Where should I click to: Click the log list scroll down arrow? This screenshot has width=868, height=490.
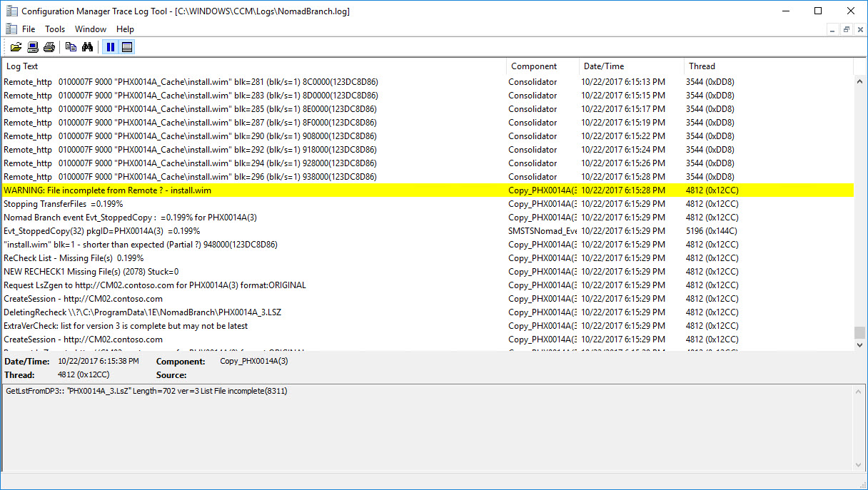click(859, 344)
